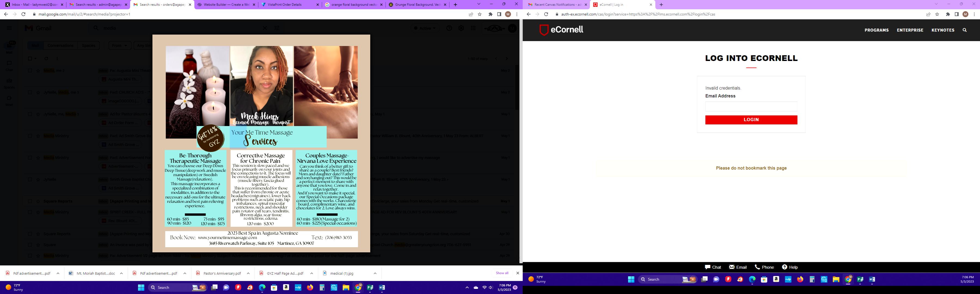Open the eCornell site search magnifier icon
The width and height of the screenshot is (980, 294).
[x=964, y=30]
